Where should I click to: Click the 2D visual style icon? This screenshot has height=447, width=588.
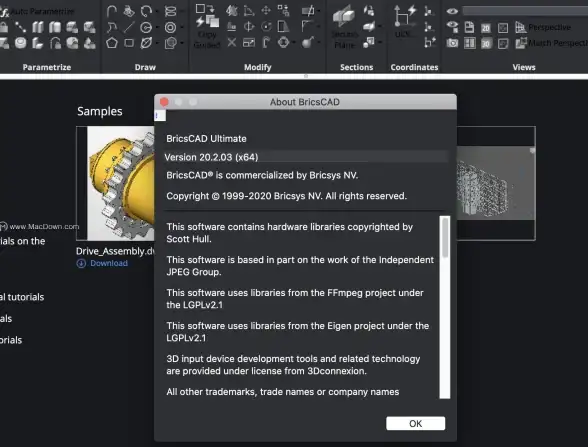pos(486,28)
